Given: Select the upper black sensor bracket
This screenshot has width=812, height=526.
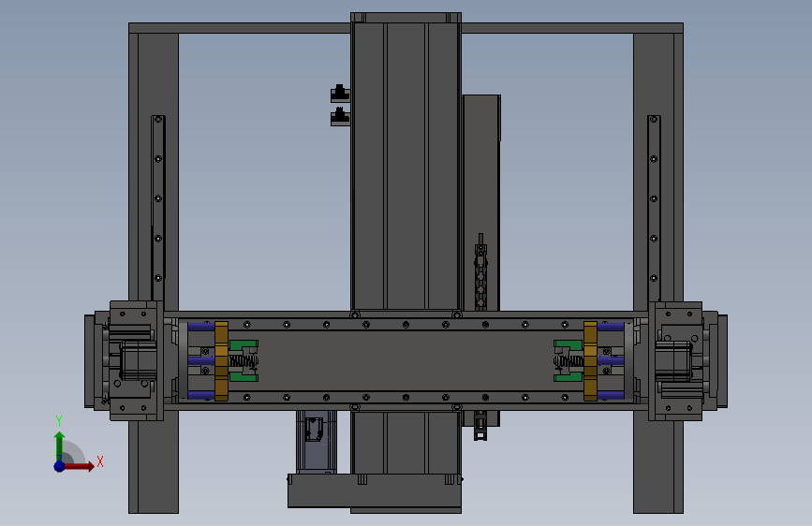Looking at the screenshot, I should coord(340,94).
